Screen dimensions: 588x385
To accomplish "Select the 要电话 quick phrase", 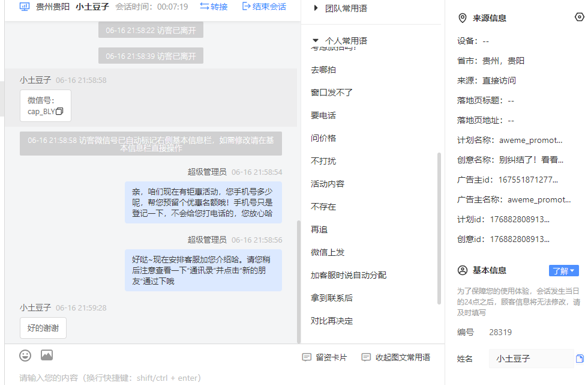I will coord(323,115).
